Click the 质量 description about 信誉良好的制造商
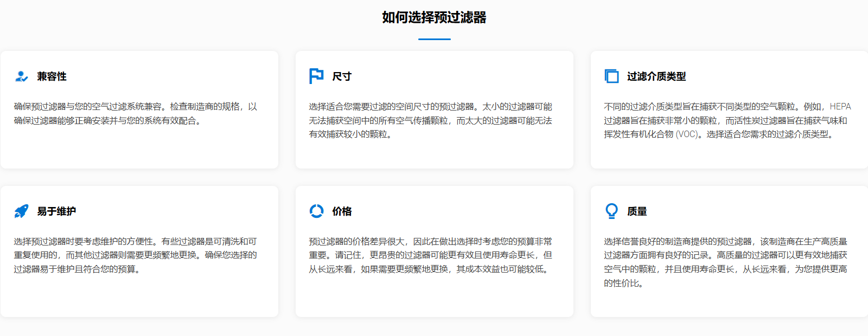Screen dimensions: 868x336 [725, 262]
